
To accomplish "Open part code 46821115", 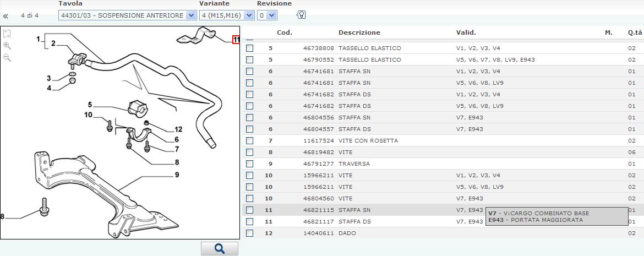I will (x=318, y=210).
